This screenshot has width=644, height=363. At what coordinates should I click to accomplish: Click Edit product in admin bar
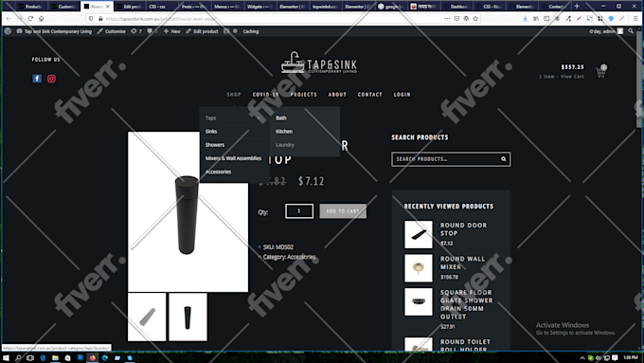click(x=202, y=31)
